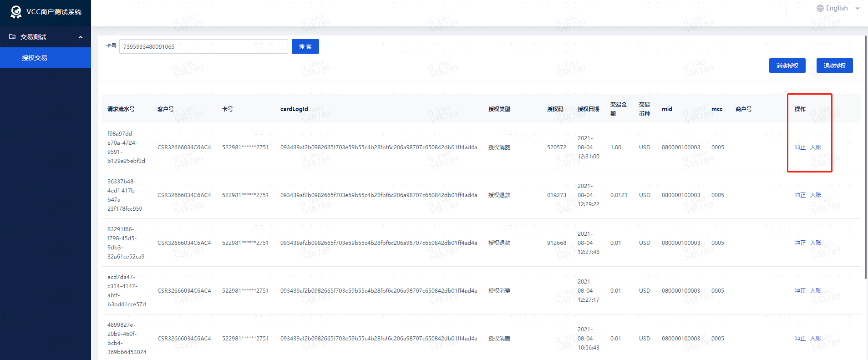
Task: Click 入账 for authorization code 520572
Action: [816, 147]
